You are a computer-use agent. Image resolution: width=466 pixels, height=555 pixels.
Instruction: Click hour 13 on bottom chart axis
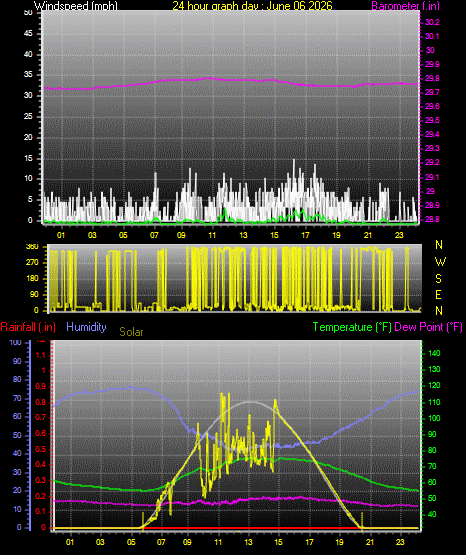(248, 542)
